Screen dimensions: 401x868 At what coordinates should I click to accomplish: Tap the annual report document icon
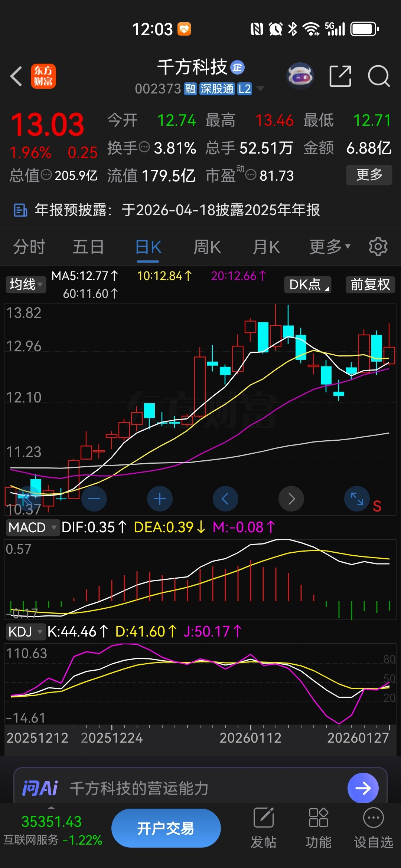tap(20, 210)
